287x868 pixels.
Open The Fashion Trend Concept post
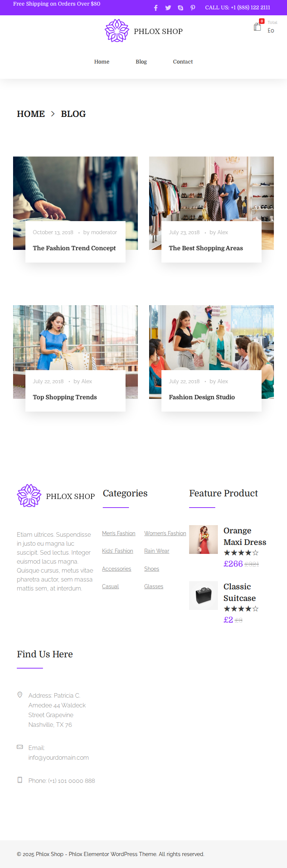coord(74,248)
